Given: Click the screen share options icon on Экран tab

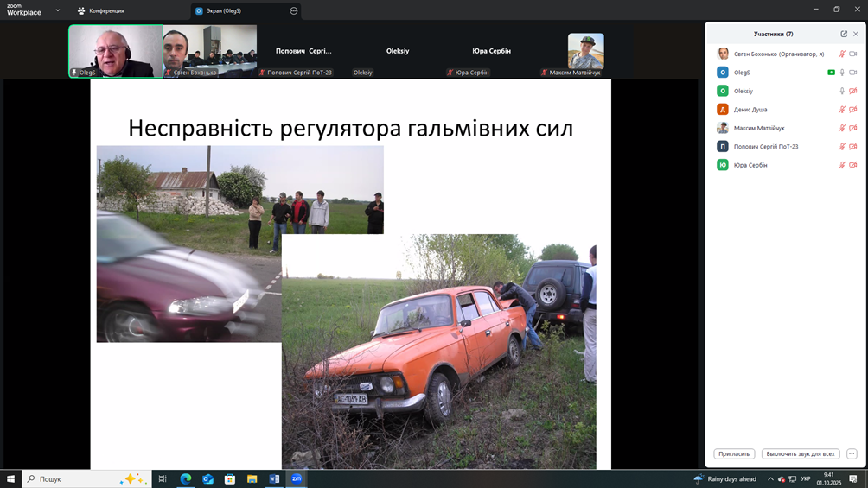Looking at the screenshot, I should (x=294, y=11).
